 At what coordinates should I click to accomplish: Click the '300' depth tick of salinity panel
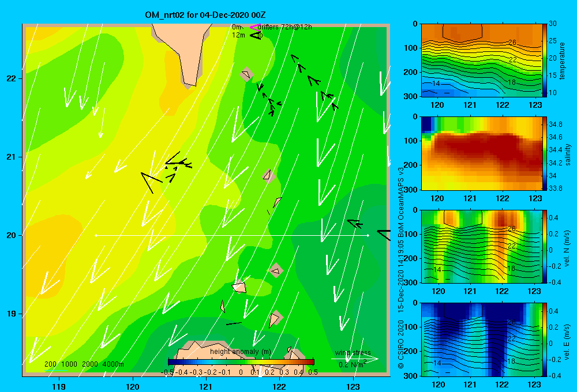[411, 190]
